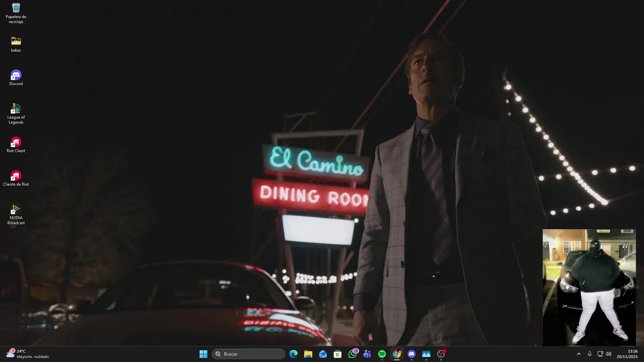The height and width of the screenshot is (362, 644).
Task: Select the League of Legends desktop shortcut
Action: 16,114
